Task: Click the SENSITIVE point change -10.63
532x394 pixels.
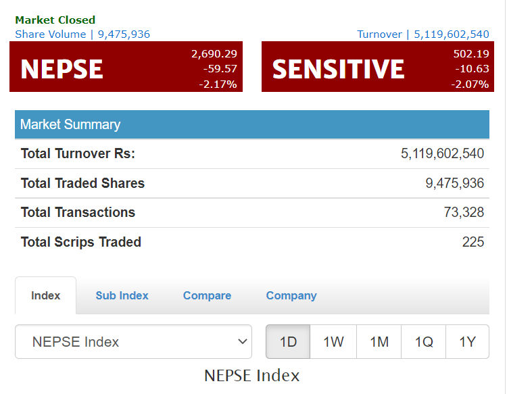Action: click(472, 69)
